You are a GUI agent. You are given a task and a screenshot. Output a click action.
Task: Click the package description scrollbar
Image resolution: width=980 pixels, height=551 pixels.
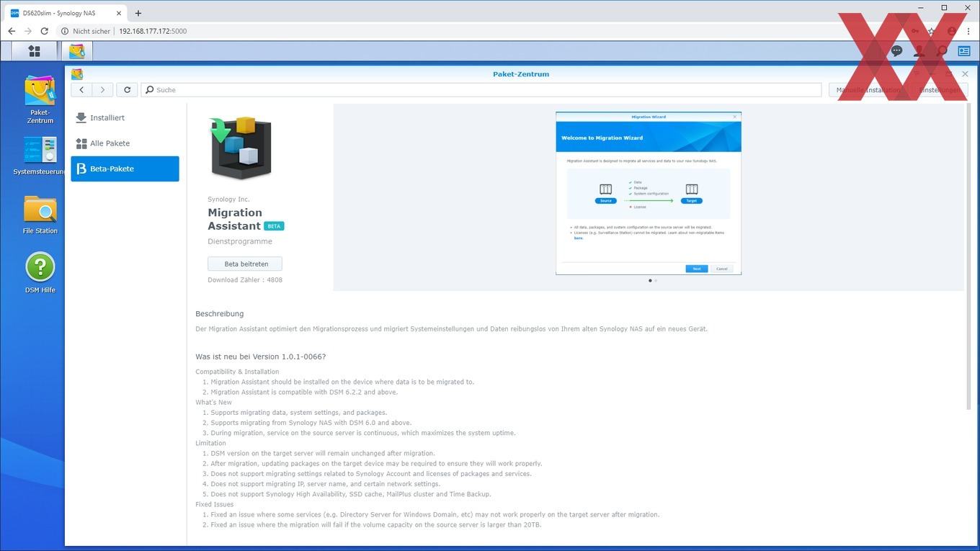click(968, 256)
